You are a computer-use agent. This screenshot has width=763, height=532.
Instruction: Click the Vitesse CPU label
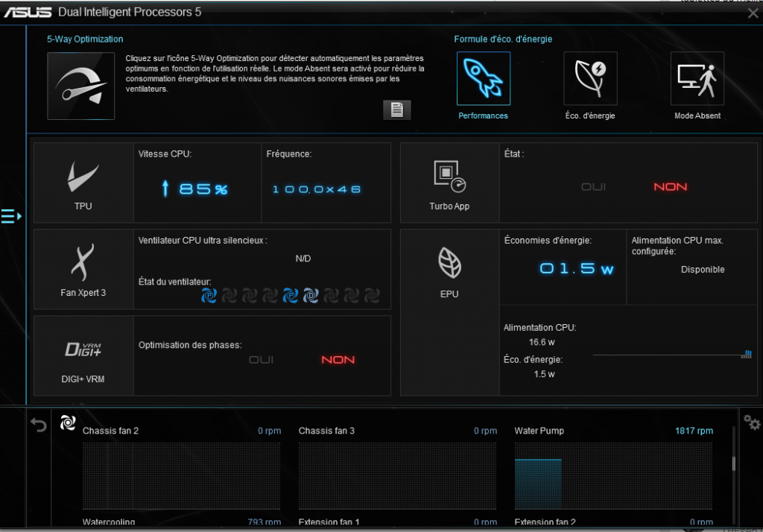coord(165,153)
